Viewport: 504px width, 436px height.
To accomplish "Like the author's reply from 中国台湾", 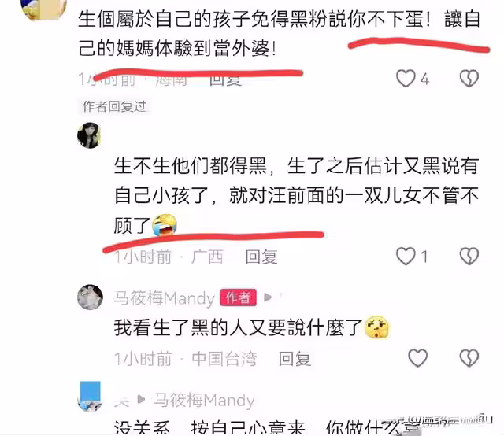I will [418, 358].
